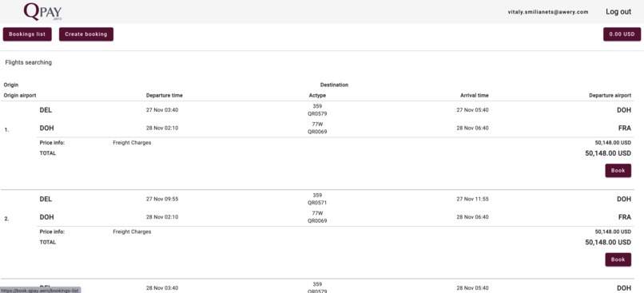Select flight number QR0571
Screen dimensions: 644x293
tap(317, 203)
